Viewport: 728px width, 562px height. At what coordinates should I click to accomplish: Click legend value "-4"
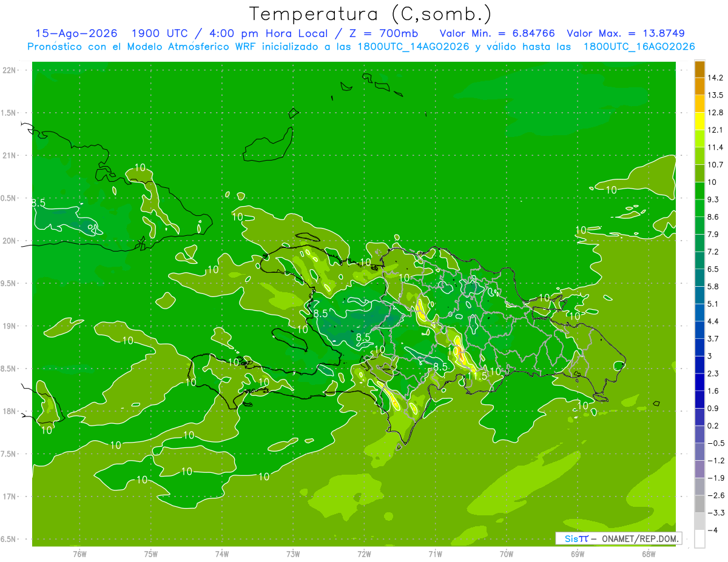(712, 530)
